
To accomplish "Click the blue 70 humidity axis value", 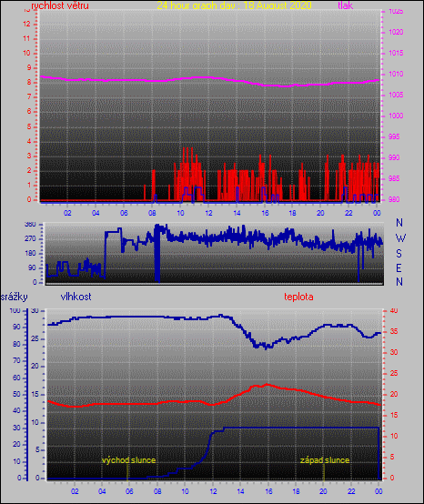I will pyautogui.click(x=16, y=360).
